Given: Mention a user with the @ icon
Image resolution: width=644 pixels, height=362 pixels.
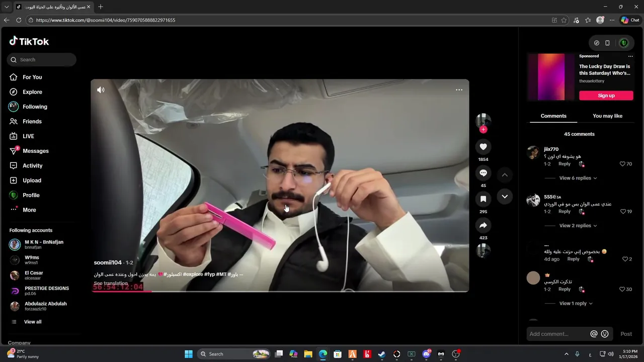Looking at the screenshot, I should coord(594,334).
